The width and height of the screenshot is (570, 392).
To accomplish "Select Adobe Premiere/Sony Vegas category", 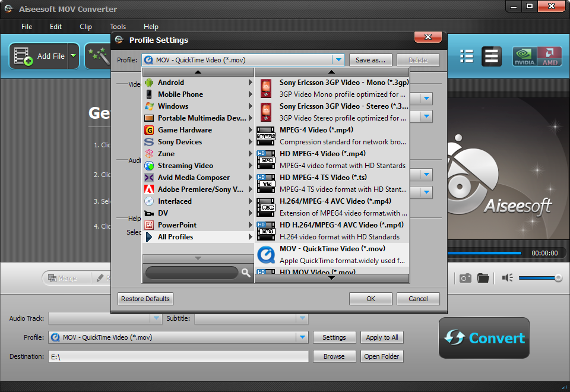I will click(198, 189).
